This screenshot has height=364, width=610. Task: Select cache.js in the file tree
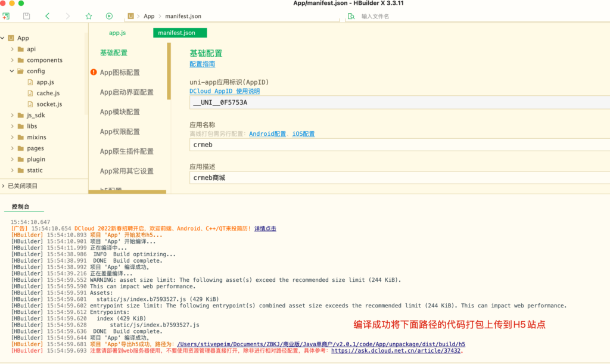[x=48, y=93]
